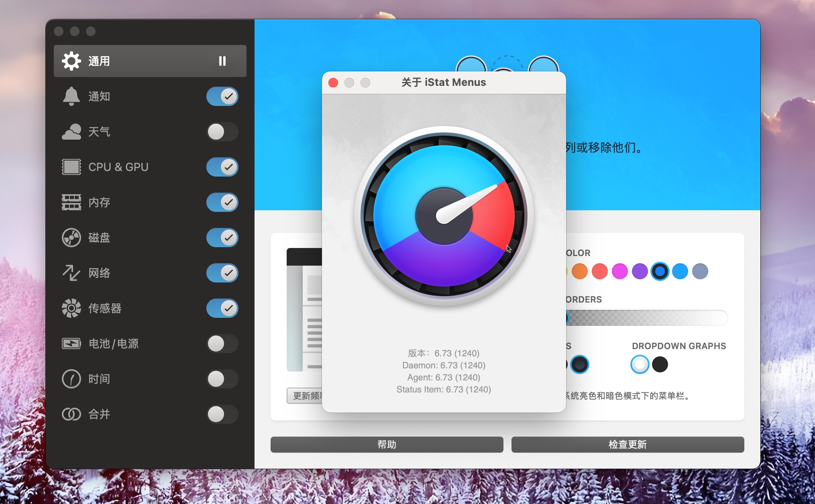815x504 pixels.
Task: Open the 内存 label in sidebar
Action: point(99,202)
